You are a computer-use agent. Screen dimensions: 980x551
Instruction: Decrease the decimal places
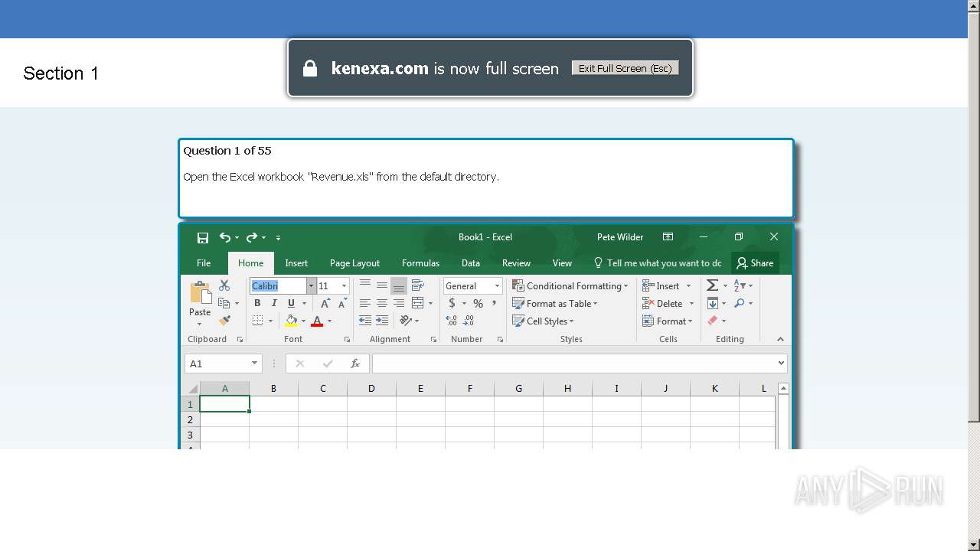pos(469,321)
